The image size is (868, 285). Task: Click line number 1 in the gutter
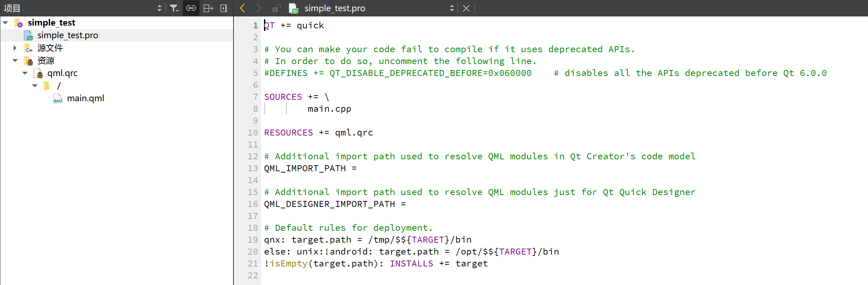[x=256, y=26]
